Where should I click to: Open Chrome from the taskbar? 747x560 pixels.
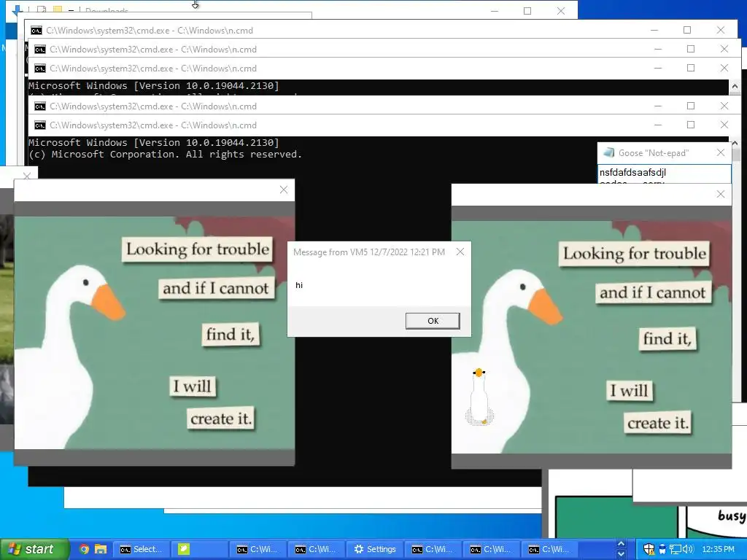(85, 549)
